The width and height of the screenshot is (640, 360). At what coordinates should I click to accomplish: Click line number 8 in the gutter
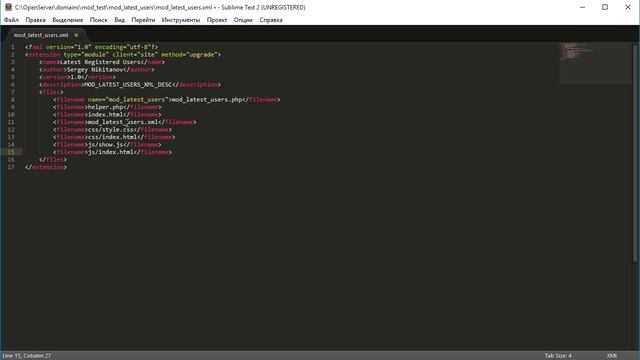[x=12, y=100]
